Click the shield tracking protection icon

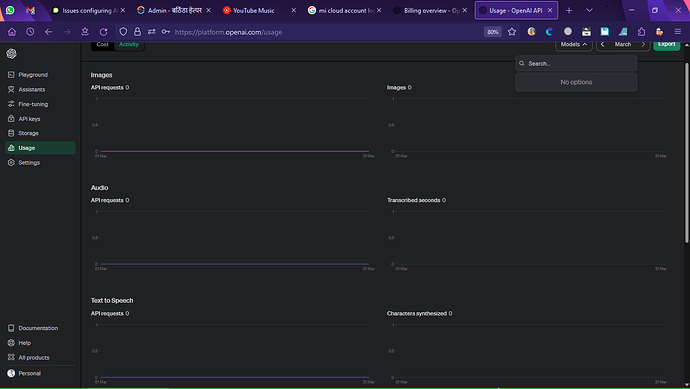123,32
